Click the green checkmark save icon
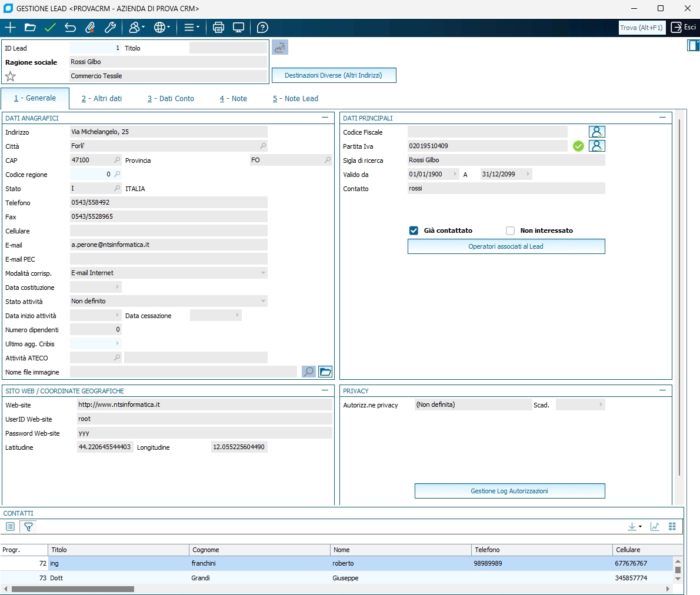Image resolution: width=700 pixels, height=595 pixels. [x=50, y=28]
